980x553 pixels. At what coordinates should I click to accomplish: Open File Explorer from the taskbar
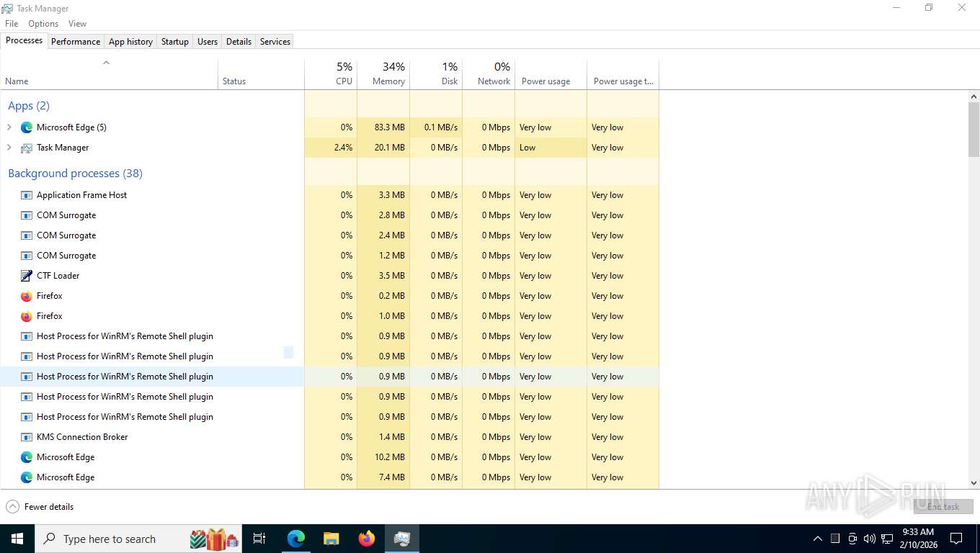click(x=331, y=539)
